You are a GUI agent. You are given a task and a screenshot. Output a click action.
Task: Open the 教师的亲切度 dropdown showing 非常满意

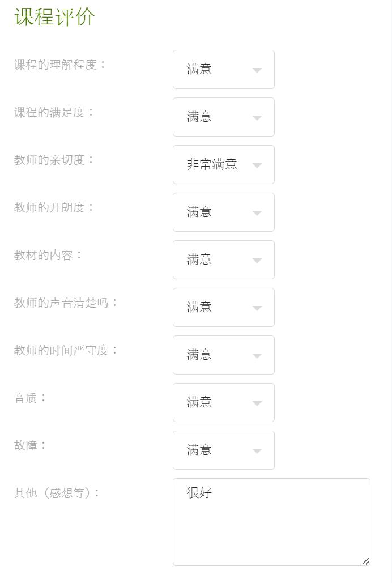[x=223, y=164]
